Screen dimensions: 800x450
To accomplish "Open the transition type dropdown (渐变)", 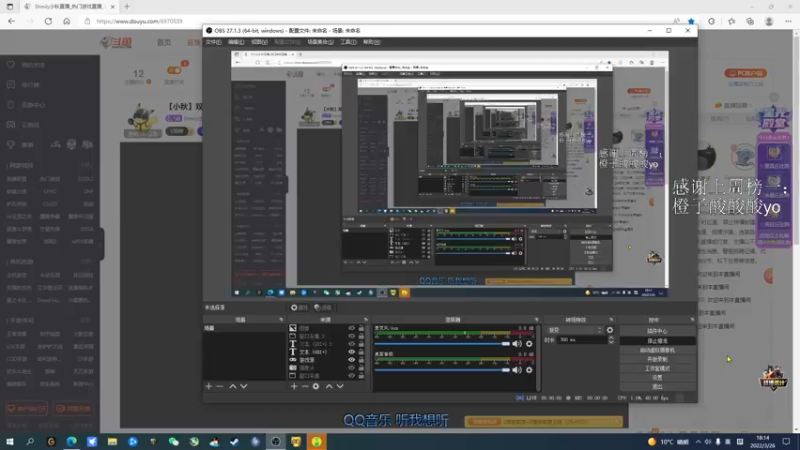I will [x=575, y=330].
